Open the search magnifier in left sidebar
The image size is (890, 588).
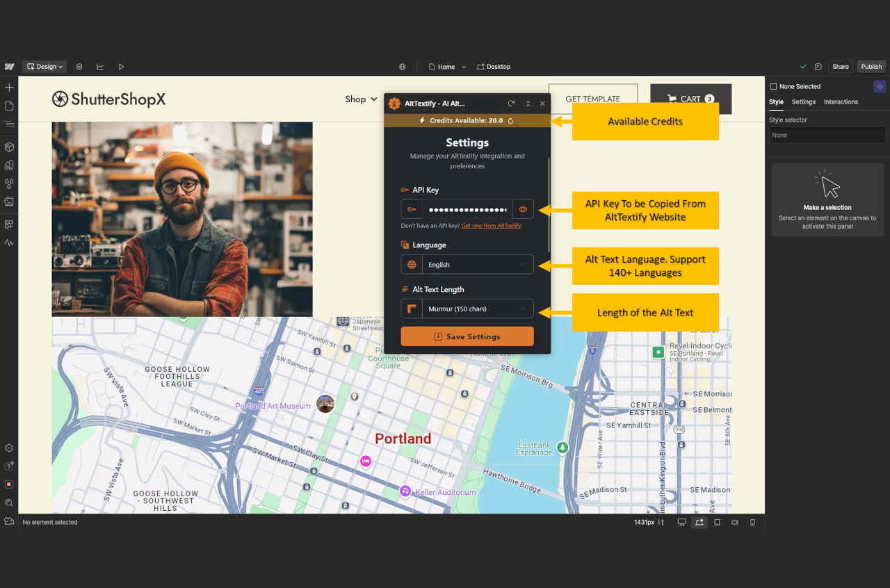9,503
